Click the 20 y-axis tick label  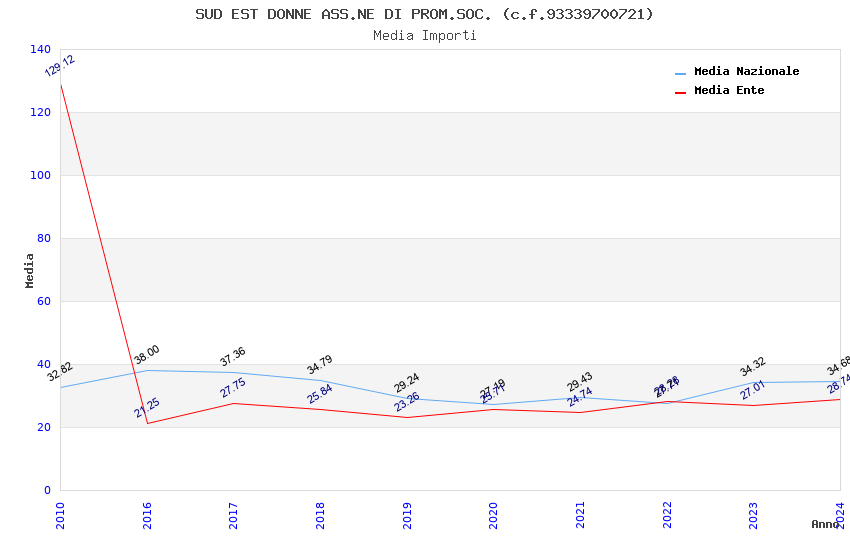44,427
